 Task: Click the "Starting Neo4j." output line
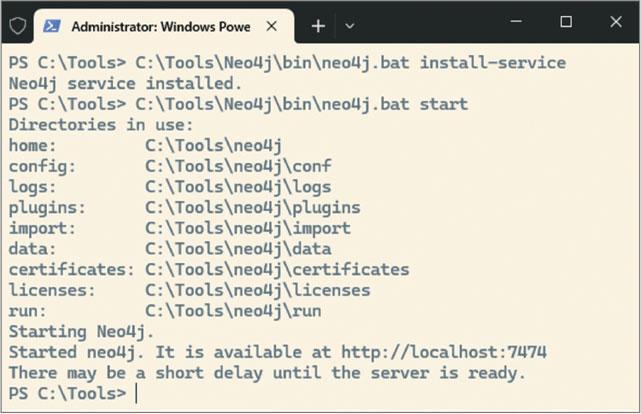click(x=82, y=331)
